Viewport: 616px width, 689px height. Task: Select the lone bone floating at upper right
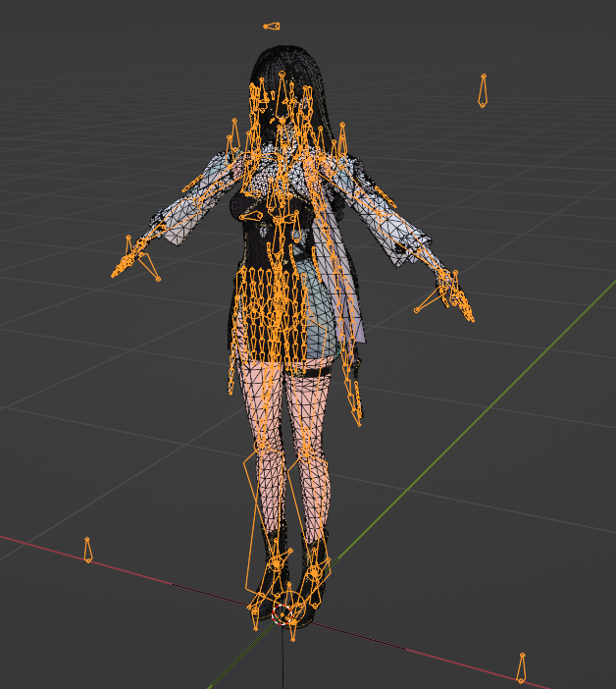click(483, 90)
